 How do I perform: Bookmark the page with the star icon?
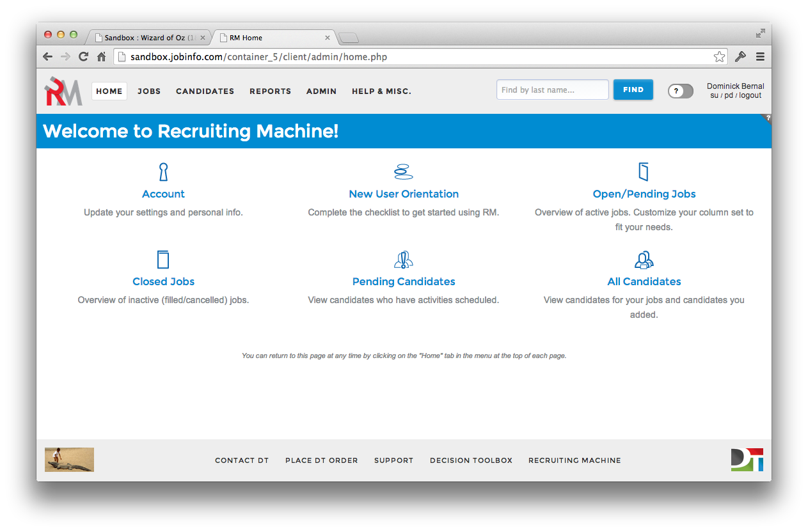(x=720, y=57)
